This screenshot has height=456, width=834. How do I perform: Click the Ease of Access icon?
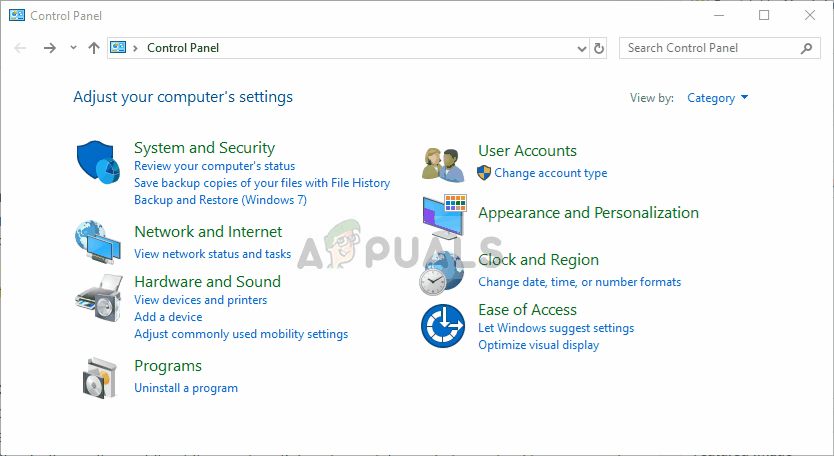click(x=442, y=327)
